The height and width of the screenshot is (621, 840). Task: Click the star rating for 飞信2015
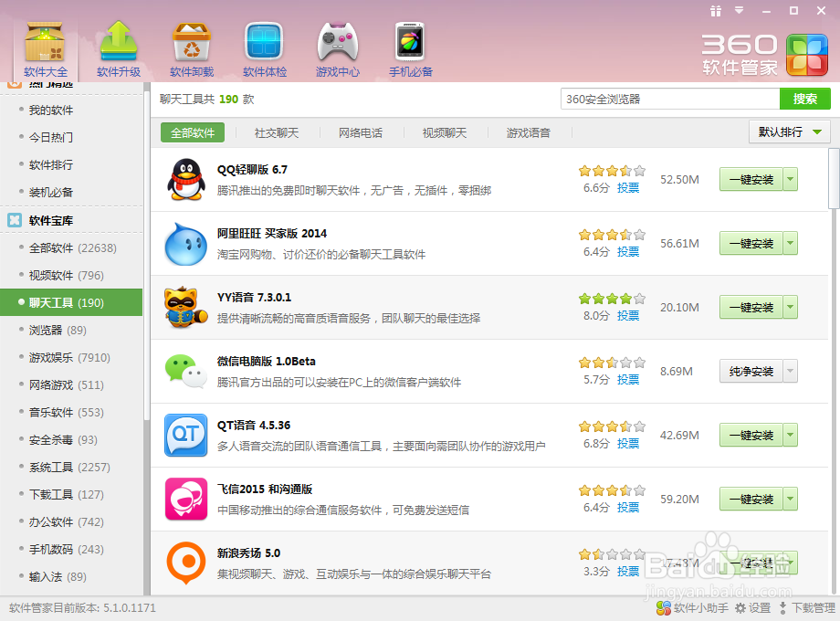pos(610,489)
